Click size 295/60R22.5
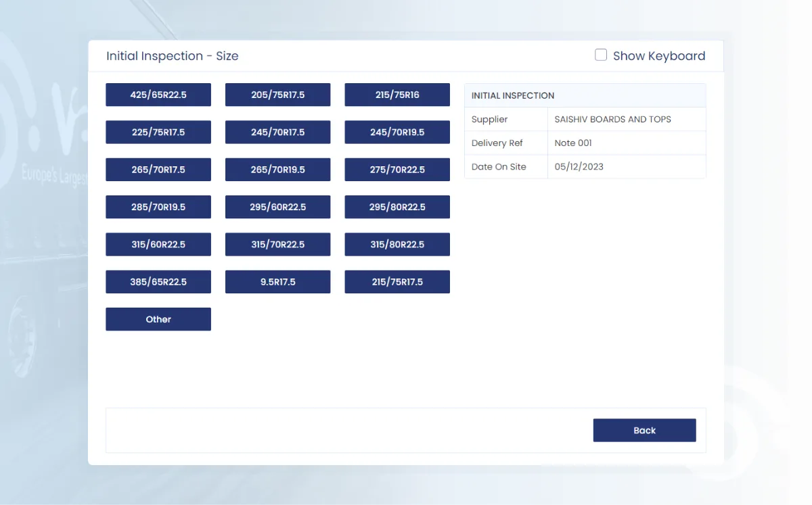 click(277, 207)
